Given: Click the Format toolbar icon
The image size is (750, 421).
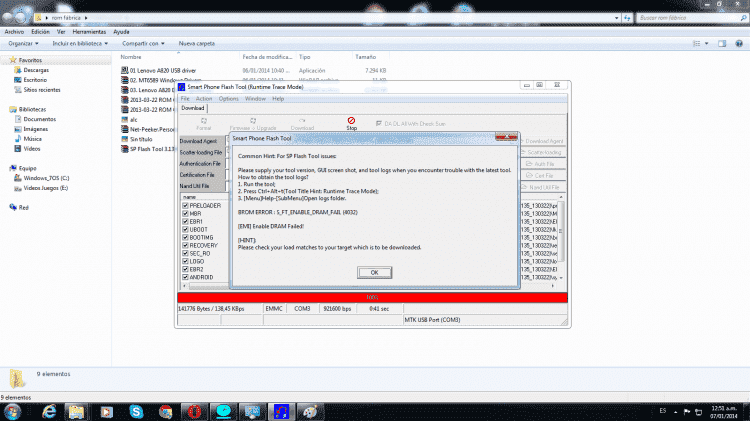Looking at the screenshot, I should (204, 121).
